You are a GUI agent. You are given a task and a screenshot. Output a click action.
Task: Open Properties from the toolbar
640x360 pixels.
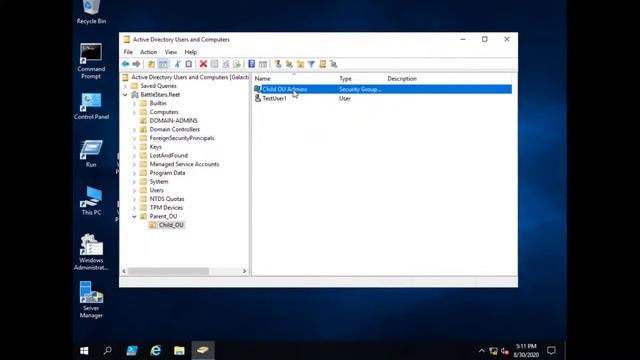click(x=215, y=64)
